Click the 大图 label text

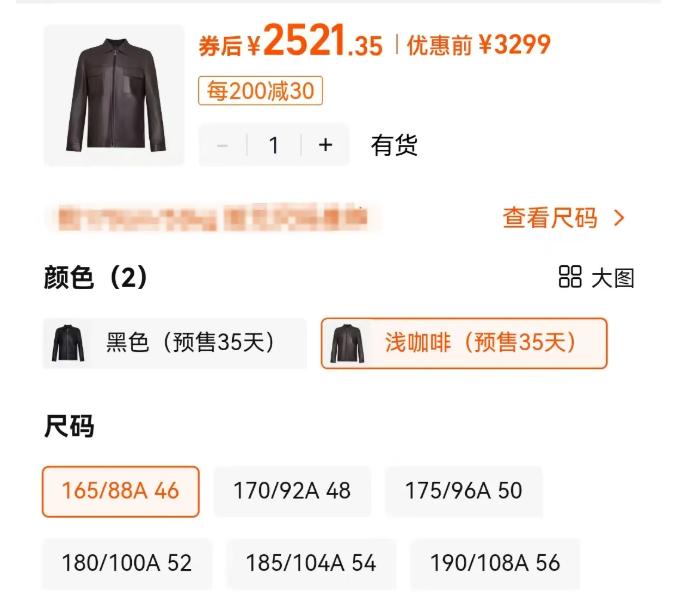(x=613, y=278)
